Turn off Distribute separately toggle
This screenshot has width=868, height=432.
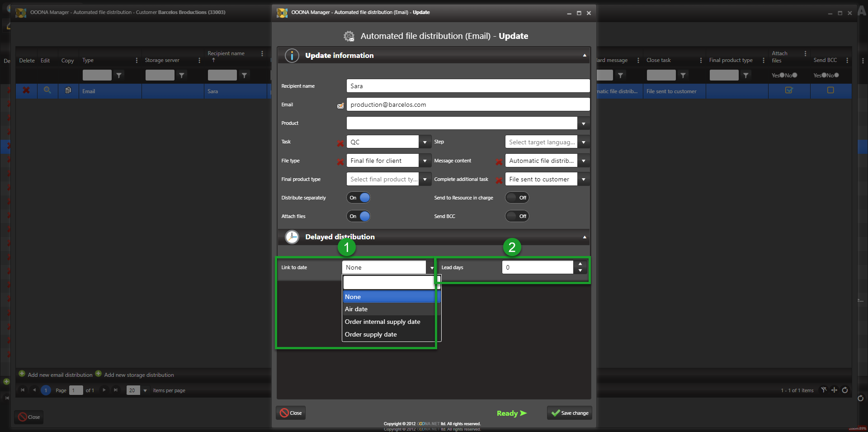pyautogui.click(x=359, y=198)
